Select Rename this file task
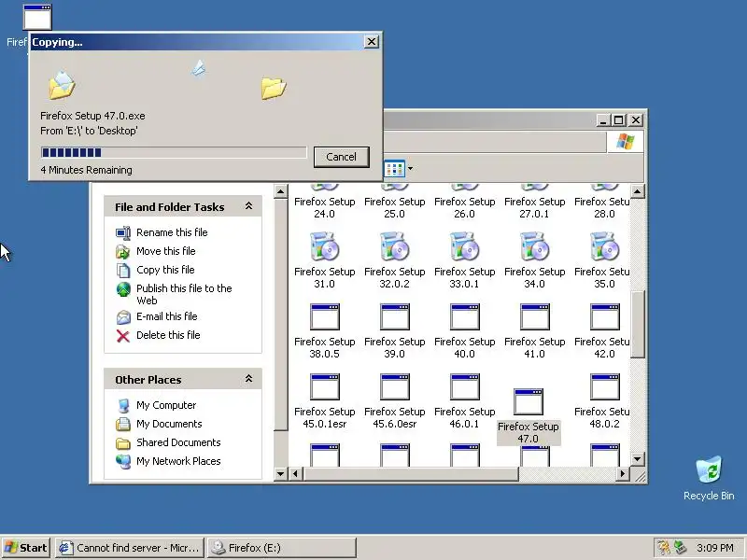This screenshot has height=560, width=747. pos(172,232)
